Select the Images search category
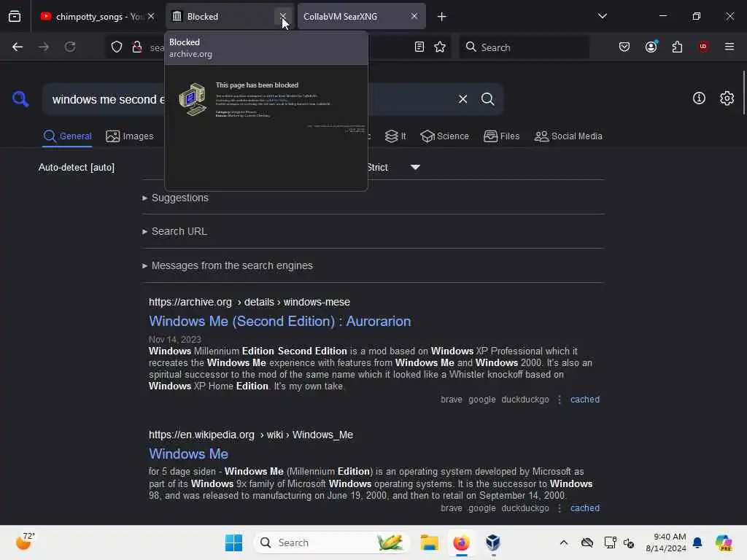747x560 pixels. tap(130, 136)
